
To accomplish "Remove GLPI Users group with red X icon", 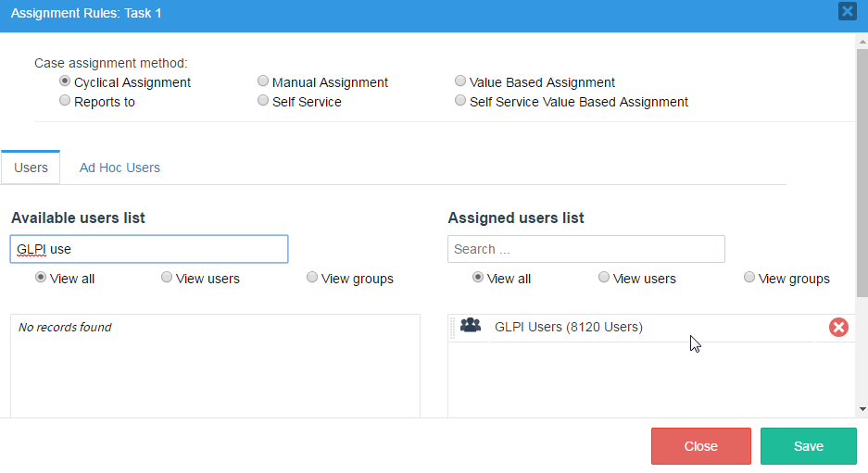I will pyautogui.click(x=837, y=327).
